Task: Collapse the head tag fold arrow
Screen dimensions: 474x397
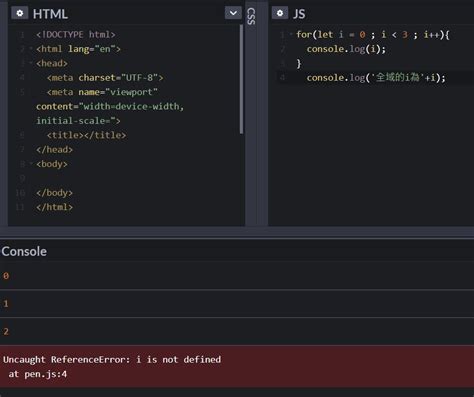Action: tap(31, 63)
